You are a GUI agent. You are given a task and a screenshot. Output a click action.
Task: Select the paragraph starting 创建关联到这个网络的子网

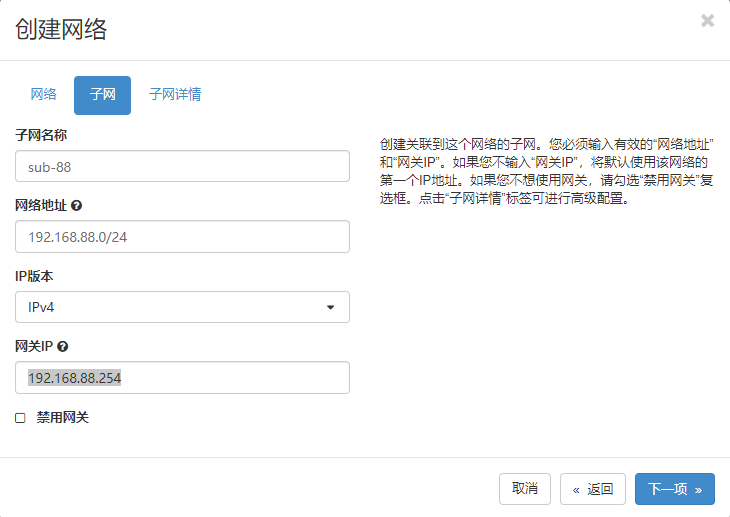(x=547, y=171)
